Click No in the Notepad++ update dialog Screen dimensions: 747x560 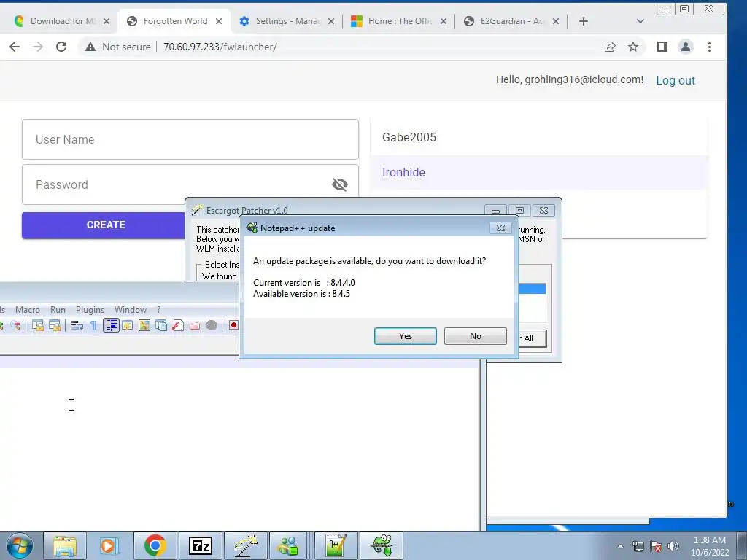pos(476,335)
